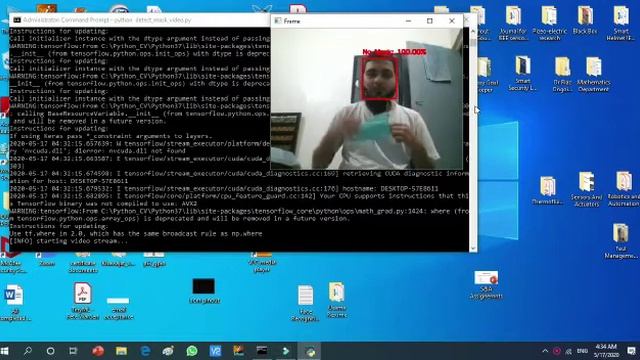Open the taskbar search magnifier
Image resolution: width=640 pixels, height=360 pixels.
pyautogui.click(x=28, y=351)
